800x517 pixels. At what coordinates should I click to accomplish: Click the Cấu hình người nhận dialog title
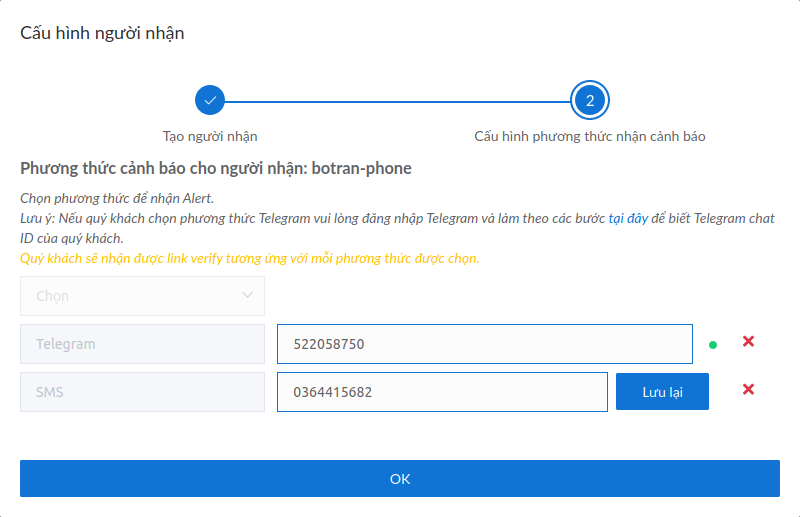pos(102,33)
